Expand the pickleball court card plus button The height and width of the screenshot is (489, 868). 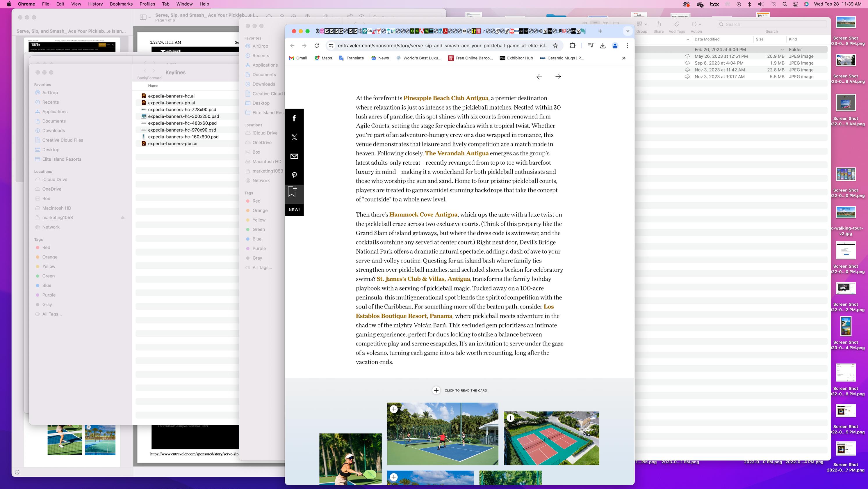(393, 409)
